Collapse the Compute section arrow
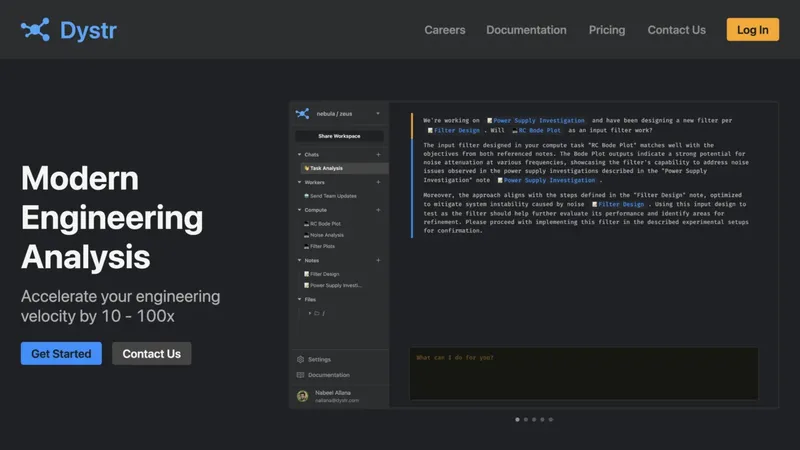The width and height of the screenshot is (800, 450). coord(299,210)
